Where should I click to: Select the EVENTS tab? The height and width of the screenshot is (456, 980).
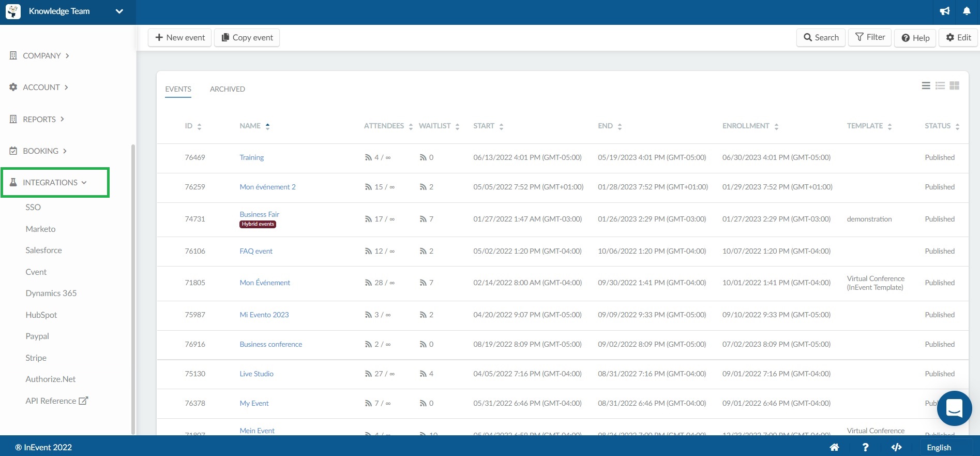point(178,89)
